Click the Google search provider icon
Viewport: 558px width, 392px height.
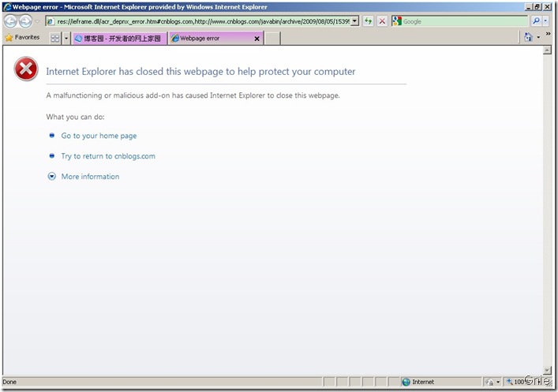397,21
